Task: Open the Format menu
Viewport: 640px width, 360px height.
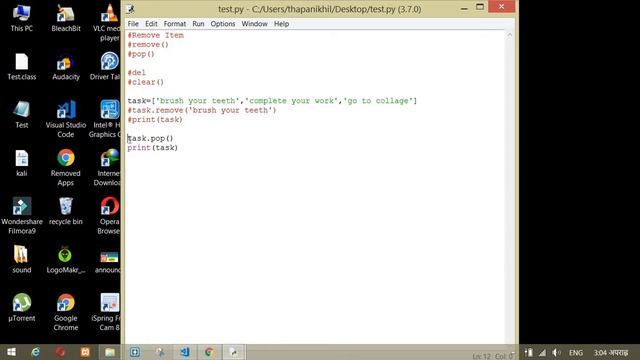Action: click(175, 24)
